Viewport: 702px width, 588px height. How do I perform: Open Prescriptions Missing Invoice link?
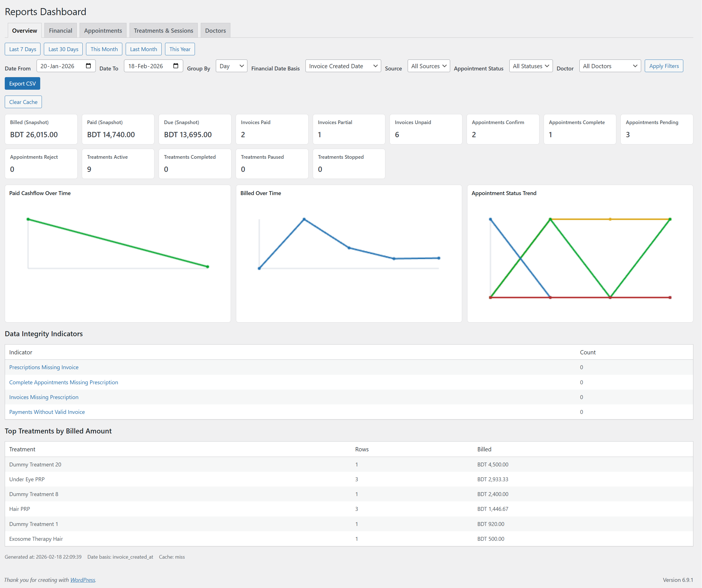[x=44, y=367]
